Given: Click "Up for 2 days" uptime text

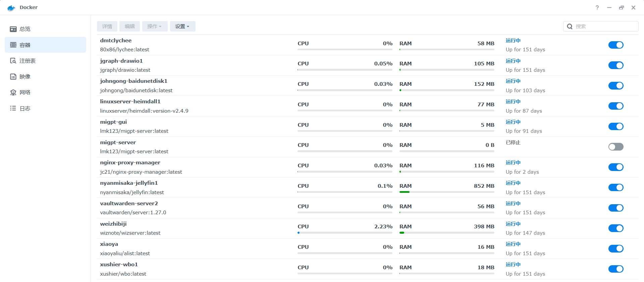Looking at the screenshot, I should tap(522, 172).
